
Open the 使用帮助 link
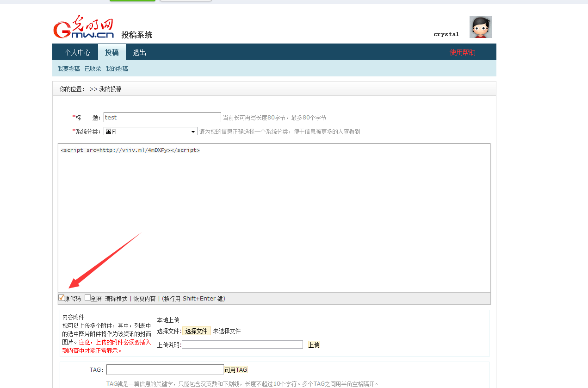click(463, 52)
